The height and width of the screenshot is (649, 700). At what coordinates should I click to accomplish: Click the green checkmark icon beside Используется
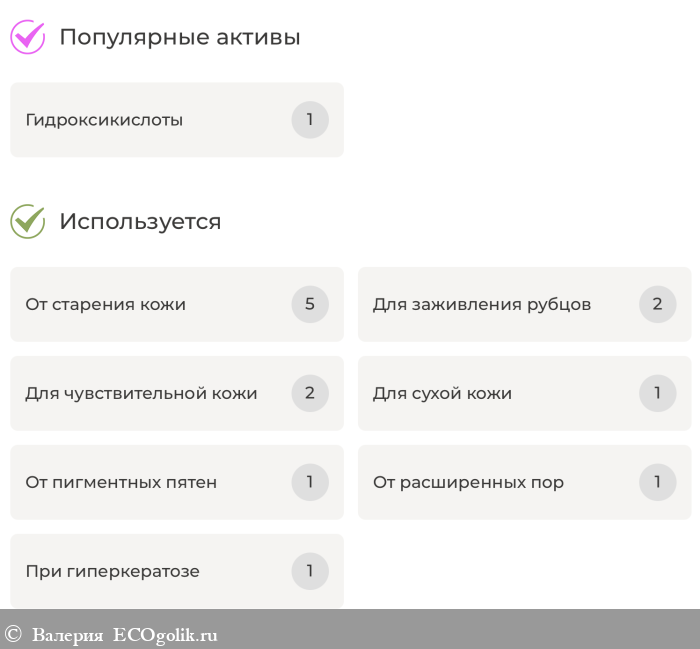click(x=27, y=221)
